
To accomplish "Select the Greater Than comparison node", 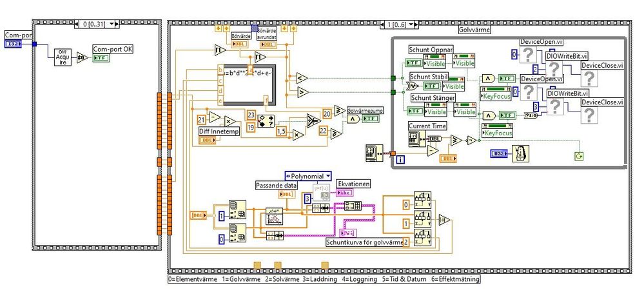I will pyautogui.click(x=303, y=93).
